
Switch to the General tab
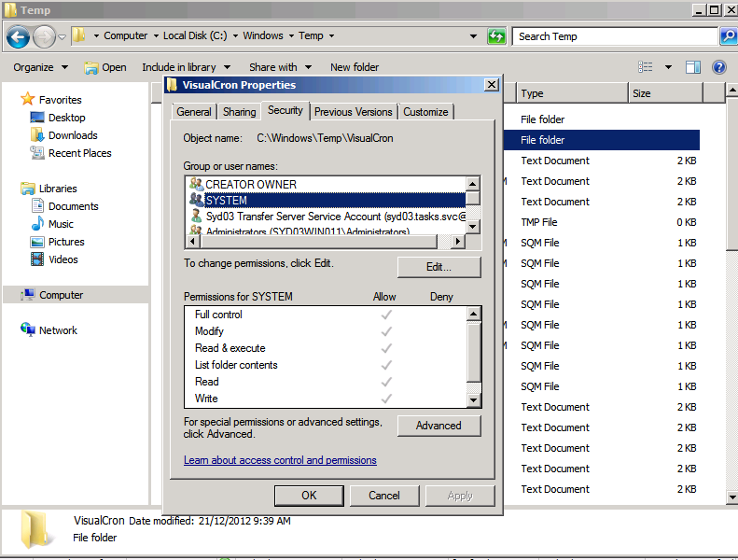click(194, 112)
